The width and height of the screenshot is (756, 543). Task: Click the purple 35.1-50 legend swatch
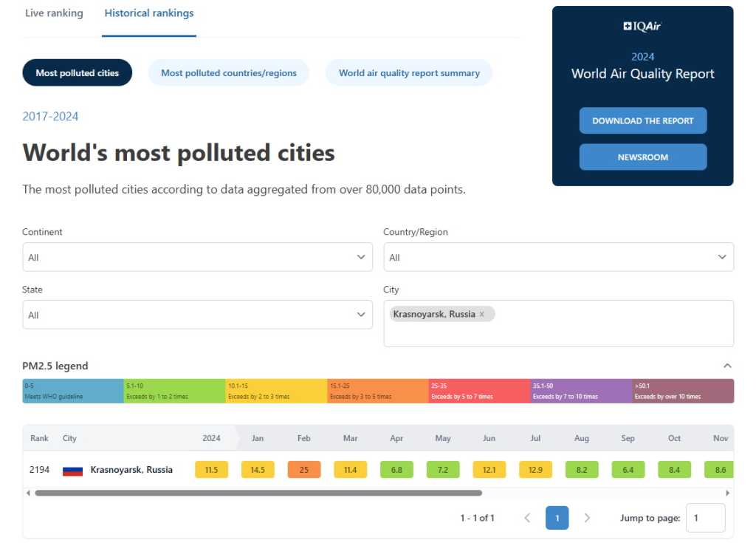[x=581, y=391]
